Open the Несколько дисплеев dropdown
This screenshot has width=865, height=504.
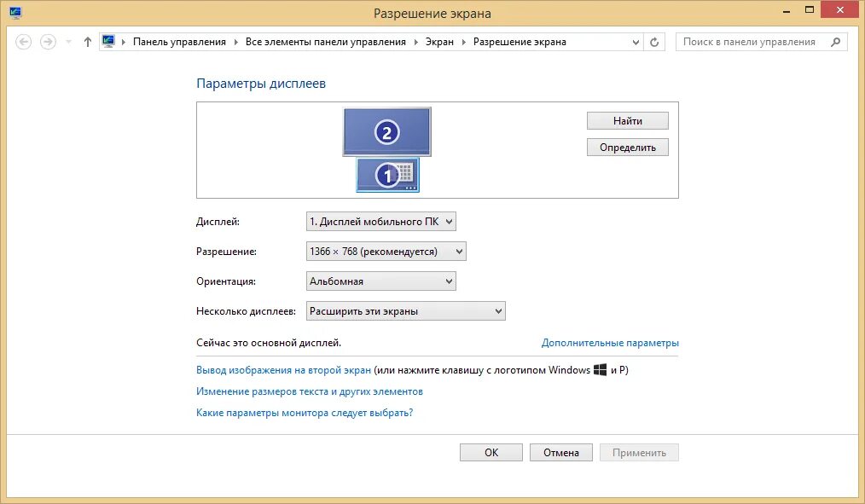coord(406,311)
